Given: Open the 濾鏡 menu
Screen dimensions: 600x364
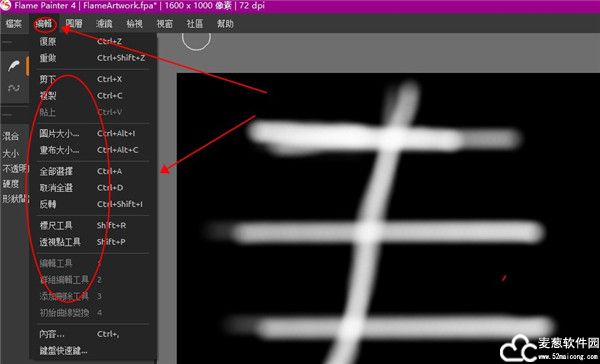Looking at the screenshot, I should tap(104, 24).
